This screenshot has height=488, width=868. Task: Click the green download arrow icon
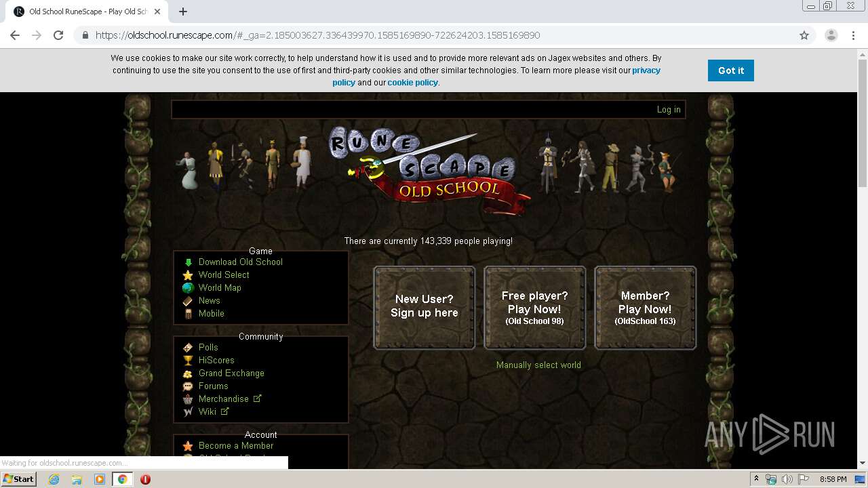coord(189,262)
